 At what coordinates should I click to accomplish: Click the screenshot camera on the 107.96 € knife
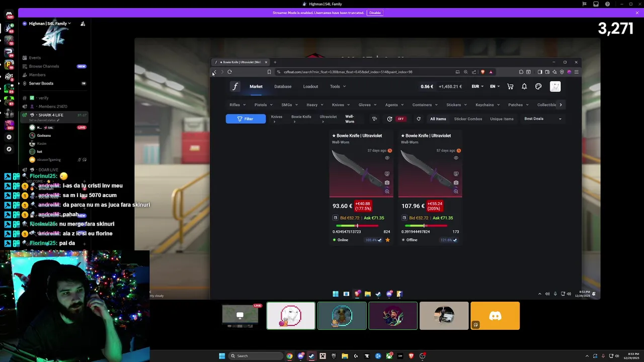point(456,183)
